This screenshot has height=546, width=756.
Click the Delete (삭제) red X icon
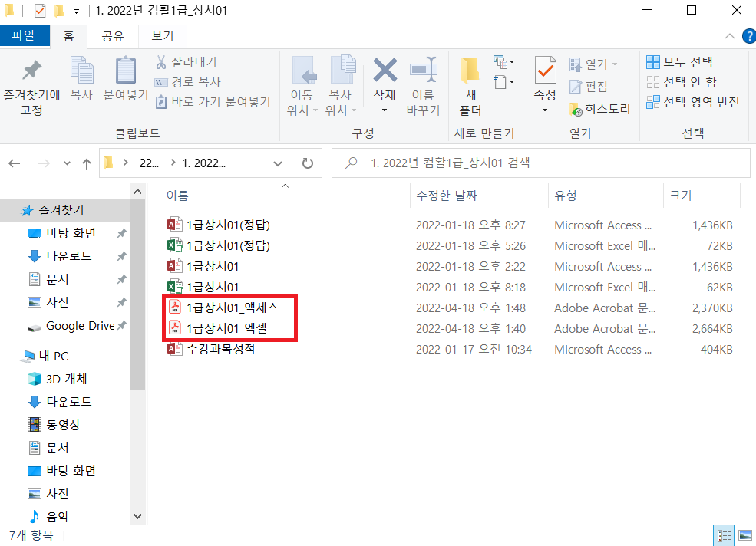[385, 71]
